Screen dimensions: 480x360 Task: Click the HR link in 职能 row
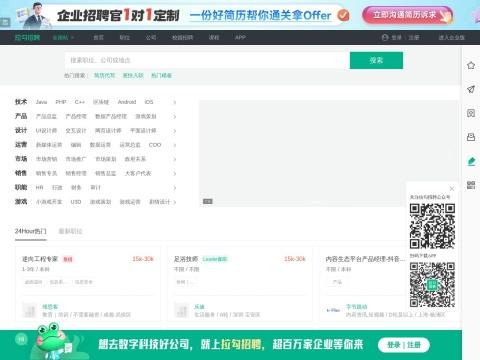coord(39,188)
